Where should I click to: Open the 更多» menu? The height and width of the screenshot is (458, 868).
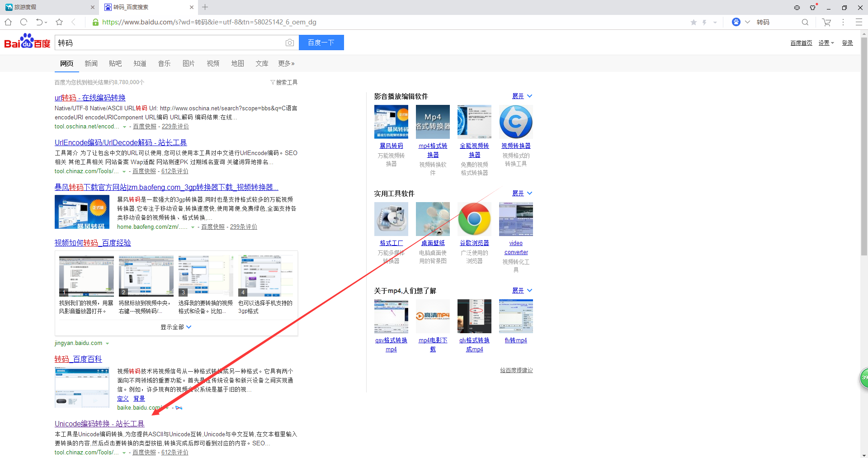coord(286,63)
